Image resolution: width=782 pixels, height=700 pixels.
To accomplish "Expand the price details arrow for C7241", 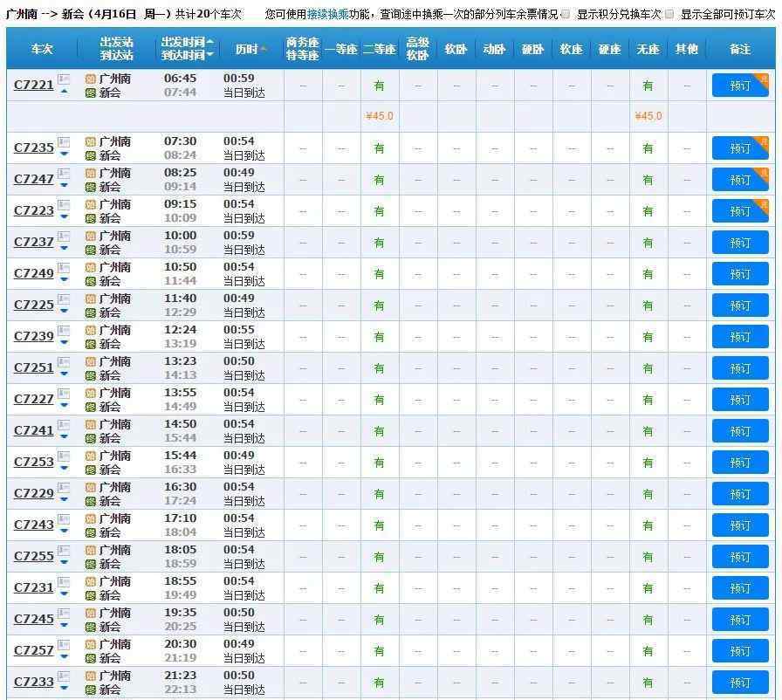I will tap(64, 436).
